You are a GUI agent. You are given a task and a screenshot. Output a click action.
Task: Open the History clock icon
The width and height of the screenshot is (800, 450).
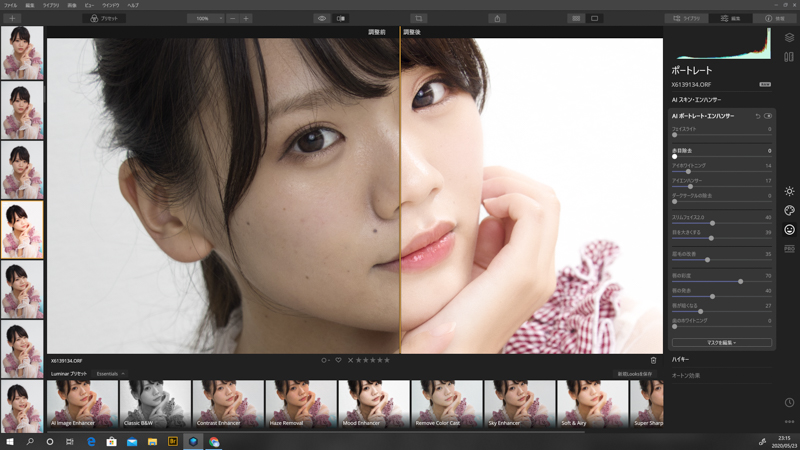click(x=789, y=403)
